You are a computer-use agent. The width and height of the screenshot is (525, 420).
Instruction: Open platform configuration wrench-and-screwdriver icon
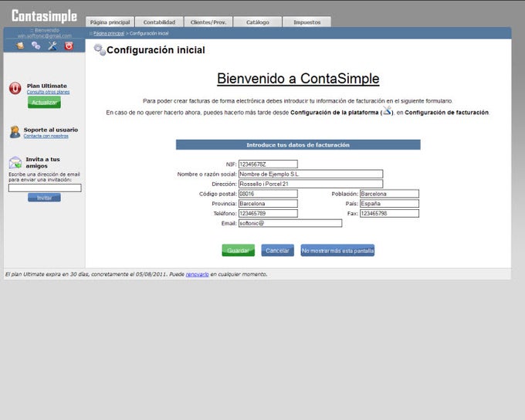click(52, 46)
